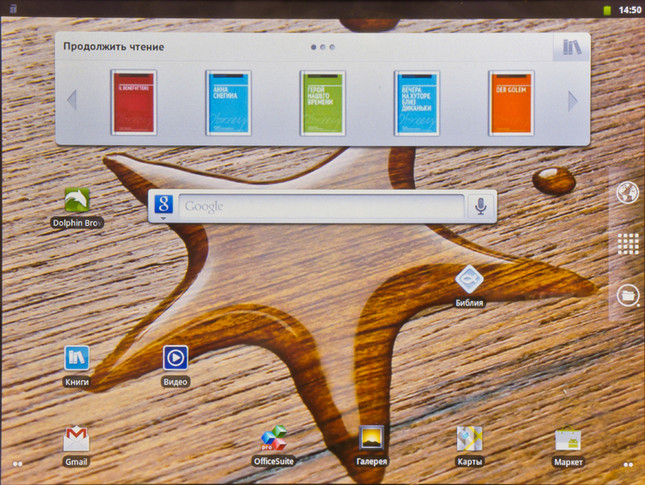
Task: Tap the 14:50 clock in status bar
Action: tap(630, 10)
